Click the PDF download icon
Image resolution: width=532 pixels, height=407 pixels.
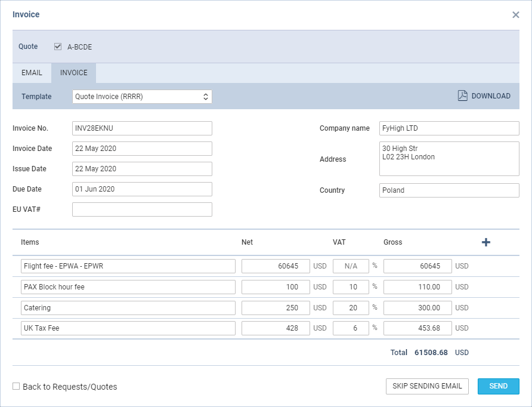pyautogui.click(x=462, y=95)
